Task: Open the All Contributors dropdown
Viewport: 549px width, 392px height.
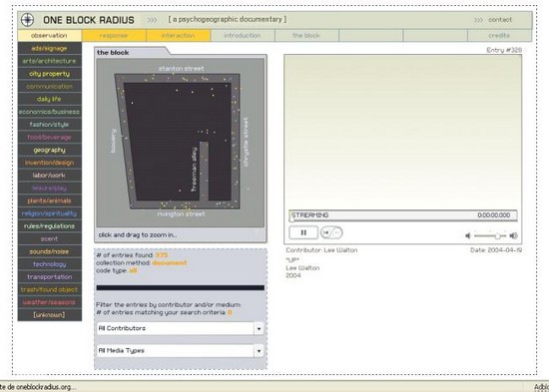Action: point(180,328)
